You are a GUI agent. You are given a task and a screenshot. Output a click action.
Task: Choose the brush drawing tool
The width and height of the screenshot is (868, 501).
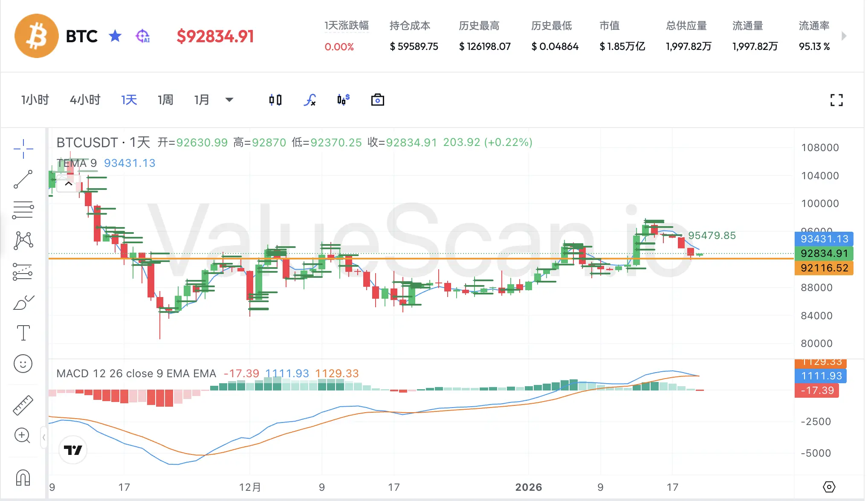(23, 302)
